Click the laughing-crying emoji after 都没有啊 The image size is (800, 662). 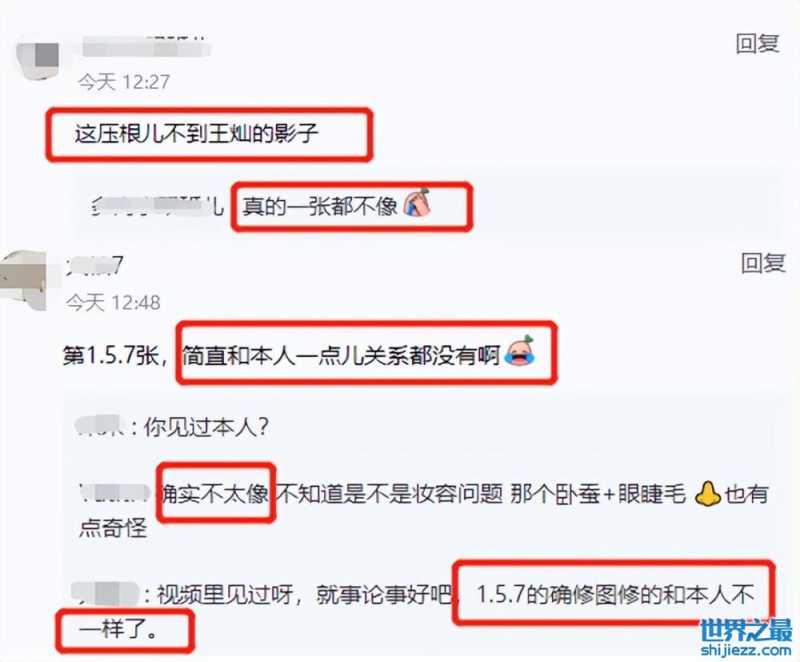(x=519, y=351)
